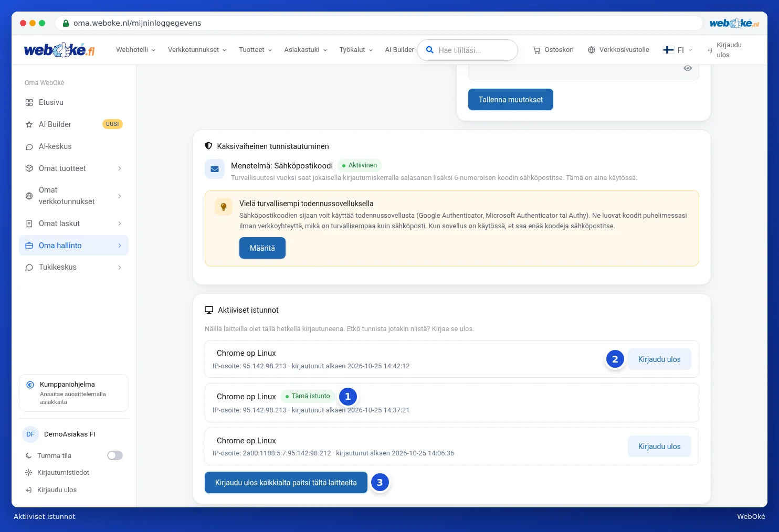Open Omat laskut in the sidebar
779x532 pixels.
click(x=73, y=224)
